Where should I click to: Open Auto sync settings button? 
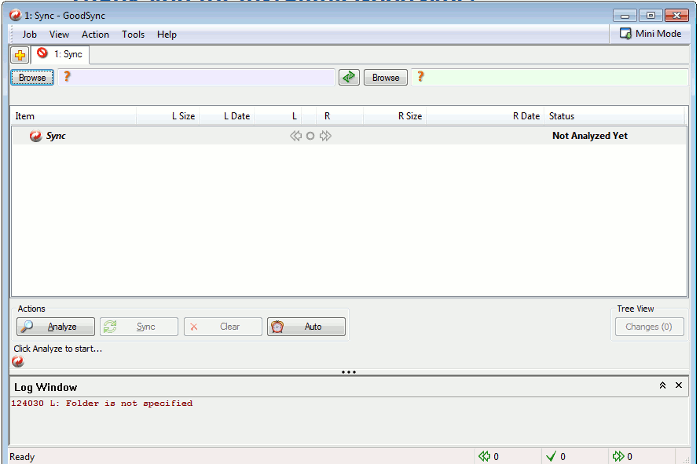click(x=306, y=326)
